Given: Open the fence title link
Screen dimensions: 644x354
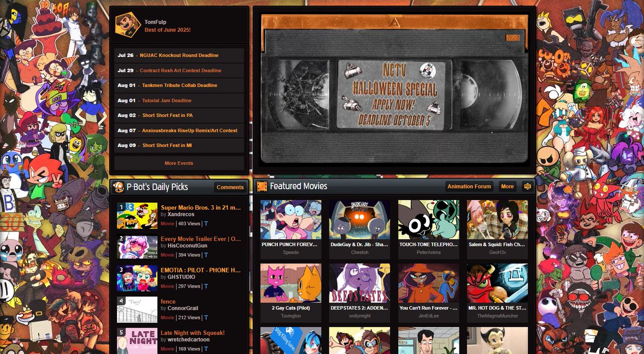Looking at the screenshot, I should coord(168,301).
